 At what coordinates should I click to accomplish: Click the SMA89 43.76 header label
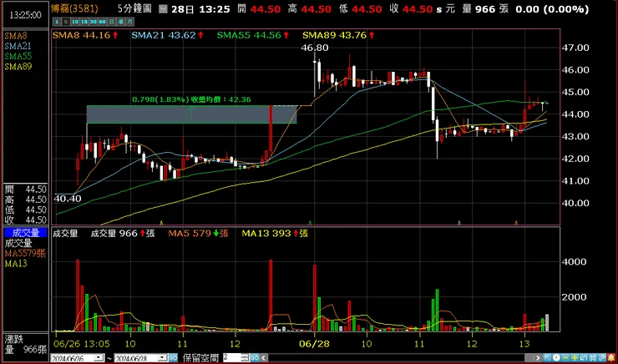click(335, 35)
